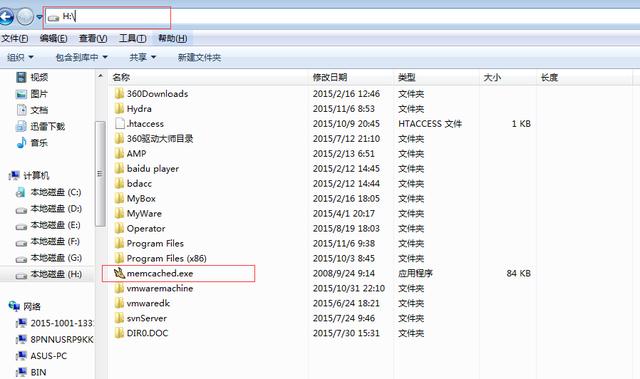This screenshot has width=640, height=379.
Task: Open 本地磁盘 (C:) in sidebar
Action: click(x=48, y=192)
